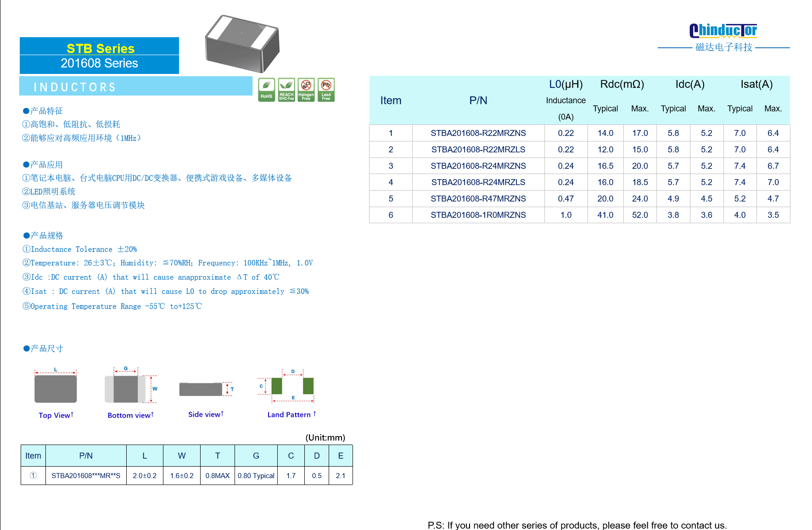Click the Item header in specs table
The width and height of the screenshot is (812, 530).
tap(391, 101)
